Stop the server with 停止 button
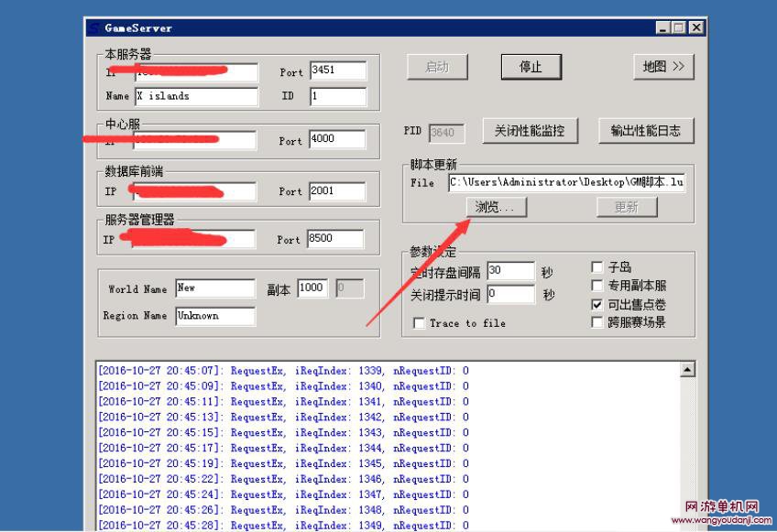The height and width of the screenshot is (532, 777). point(531,67)
